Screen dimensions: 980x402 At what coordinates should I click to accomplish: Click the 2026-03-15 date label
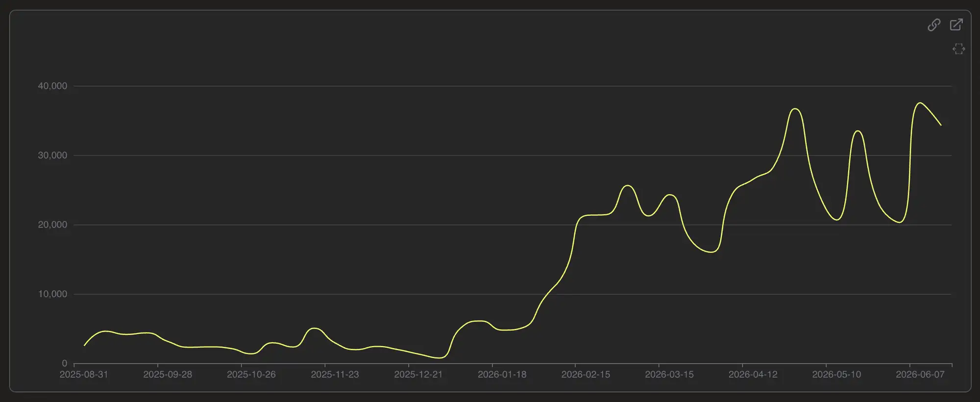[x=669, y=375]
